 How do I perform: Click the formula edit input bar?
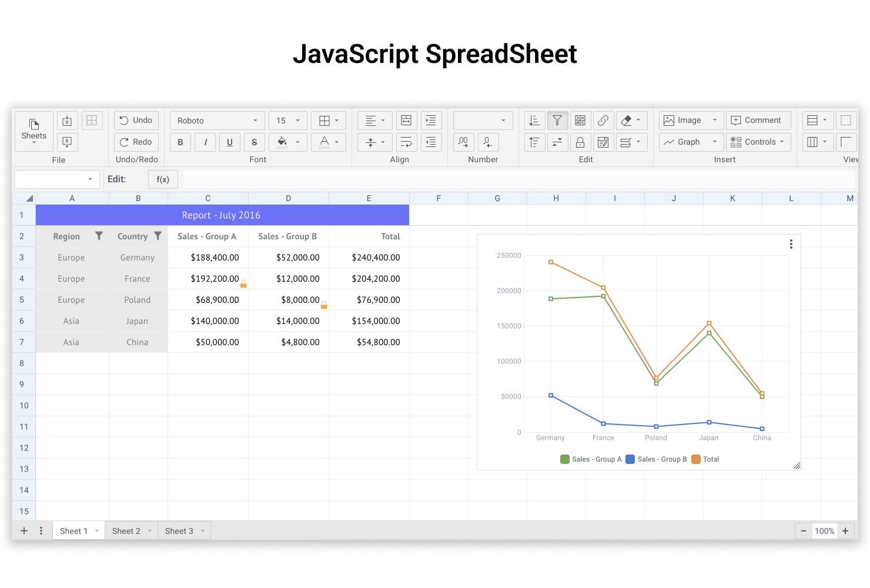pos(519,179)
